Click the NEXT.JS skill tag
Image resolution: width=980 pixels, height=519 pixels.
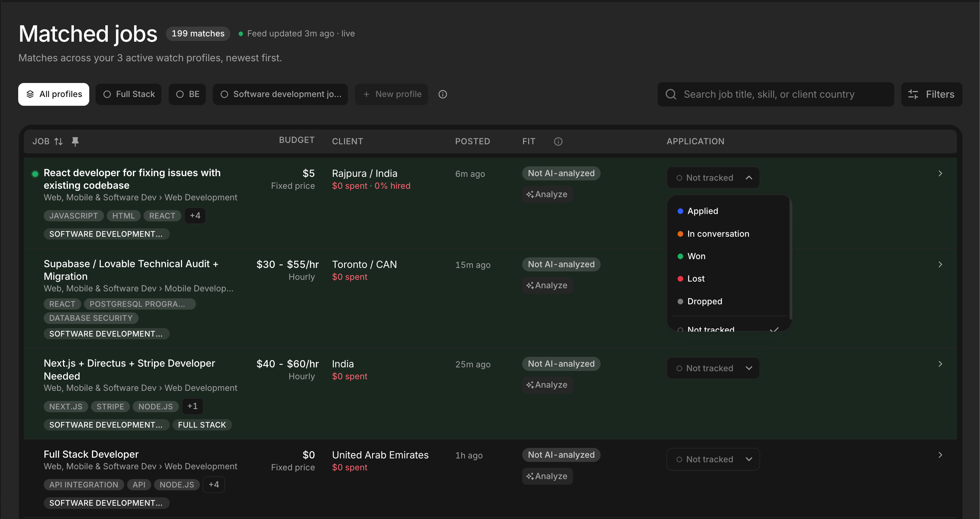pos(66,407)
